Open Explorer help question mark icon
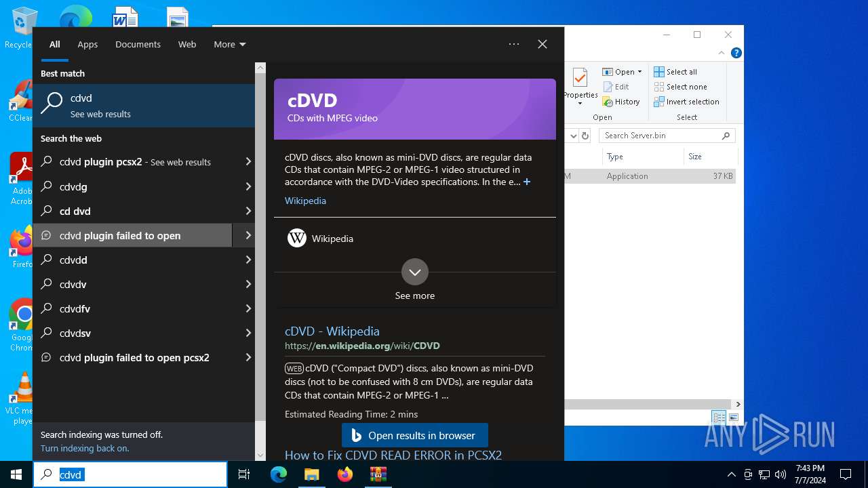This screenshot has width=868, height=488. pyautogui.click(x=736, y=53)
